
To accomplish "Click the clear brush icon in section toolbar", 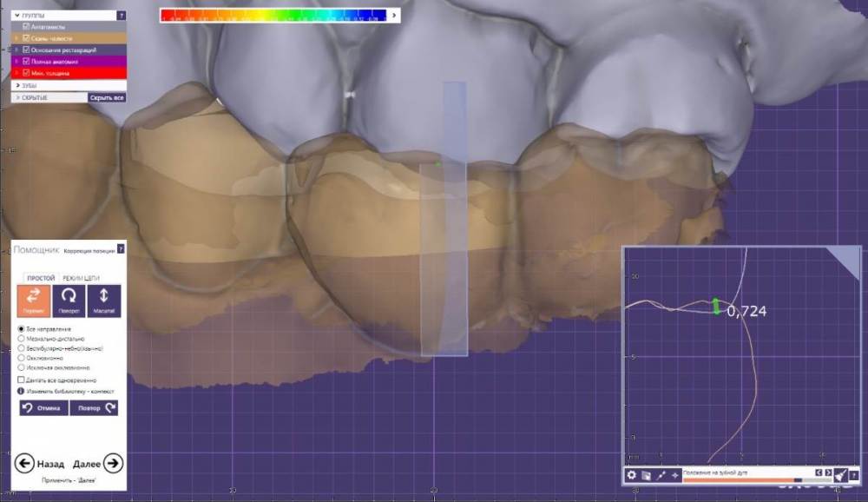I will click(840, 475).
